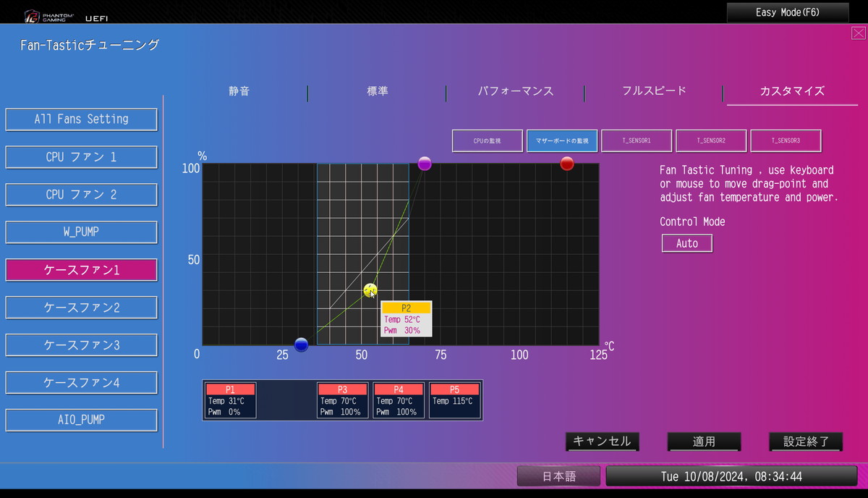
Task: Click the date and time display
Action: [x=731, y=476]
